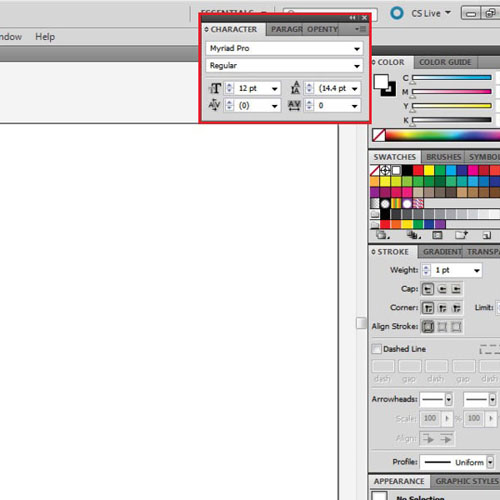The width and height of the screenshot is (500, 500).
Task: Enable the Dashed Line checkbox
Action: click(x=376, y=349)
